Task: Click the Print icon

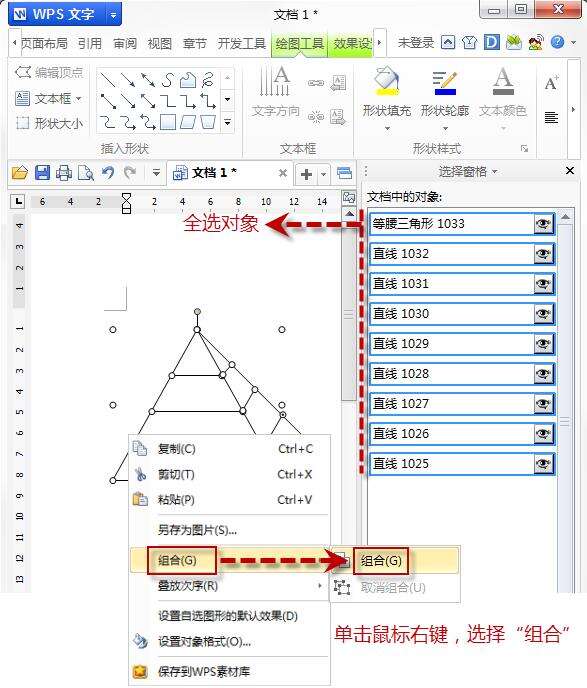Action: pos(64,173)
